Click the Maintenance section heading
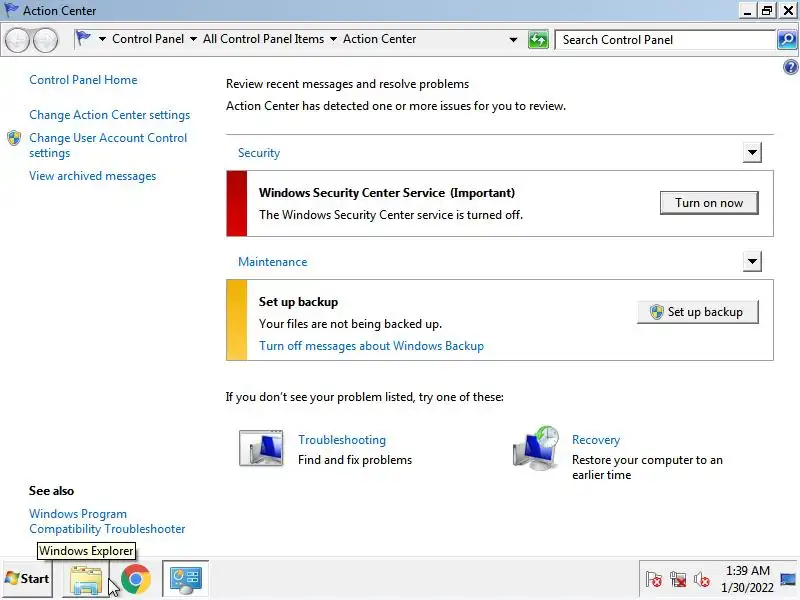 tap(272, 261)
